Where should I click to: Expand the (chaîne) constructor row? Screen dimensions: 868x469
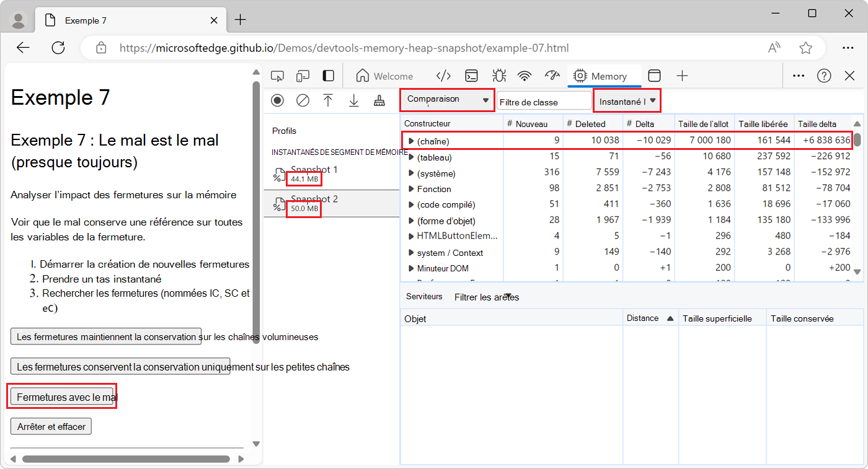(411, 141)
